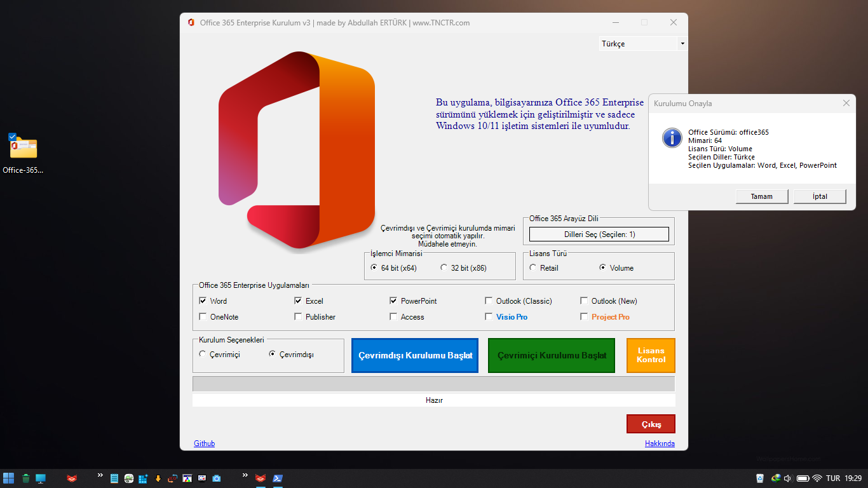Open the Windows Start menu
The width and height of the screenshot is (868, 488).
[9, 478]
